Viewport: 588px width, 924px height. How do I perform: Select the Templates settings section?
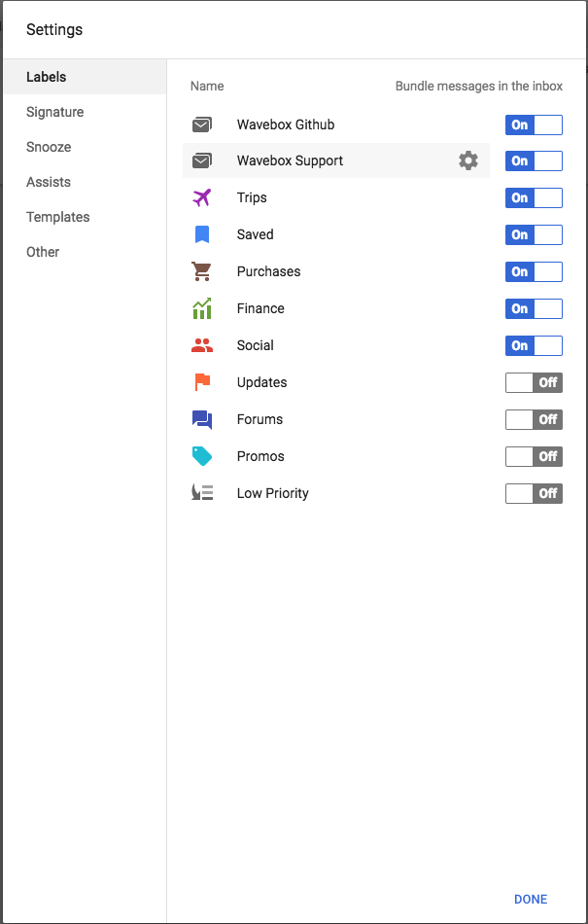click(55, 217)
